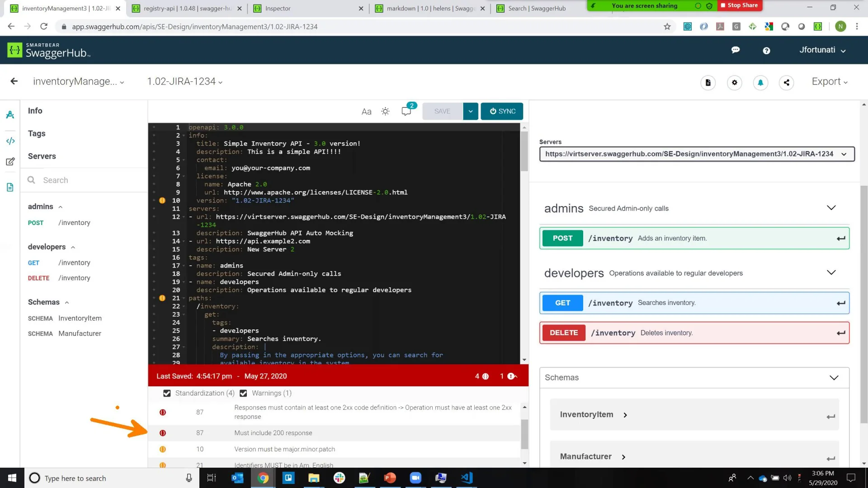Open the Export menu

coord(829,81)
